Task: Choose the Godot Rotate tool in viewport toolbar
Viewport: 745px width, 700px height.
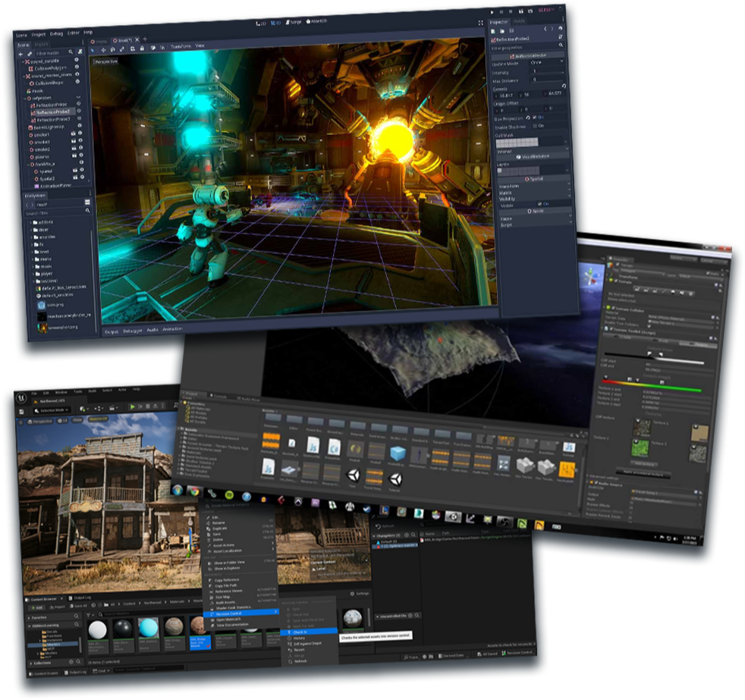Action: pos(112,49)
